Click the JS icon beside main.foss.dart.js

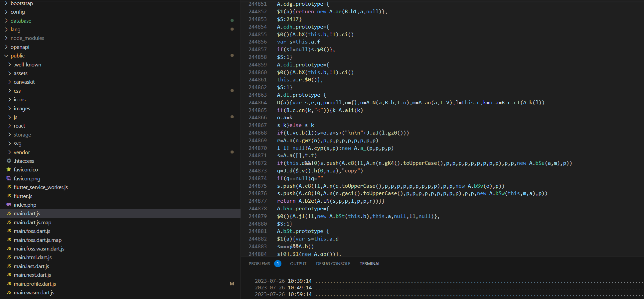coord(9,231)
